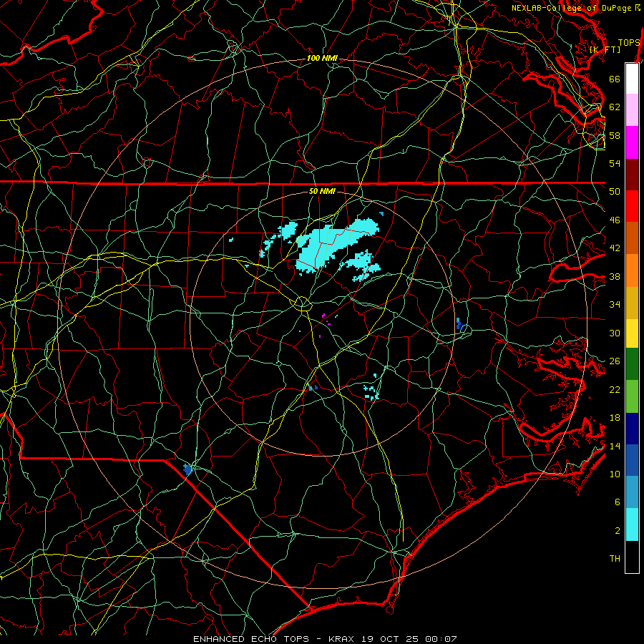Click the legend value 62
This screenshot has width=644, height=644.
click(615, 107)
